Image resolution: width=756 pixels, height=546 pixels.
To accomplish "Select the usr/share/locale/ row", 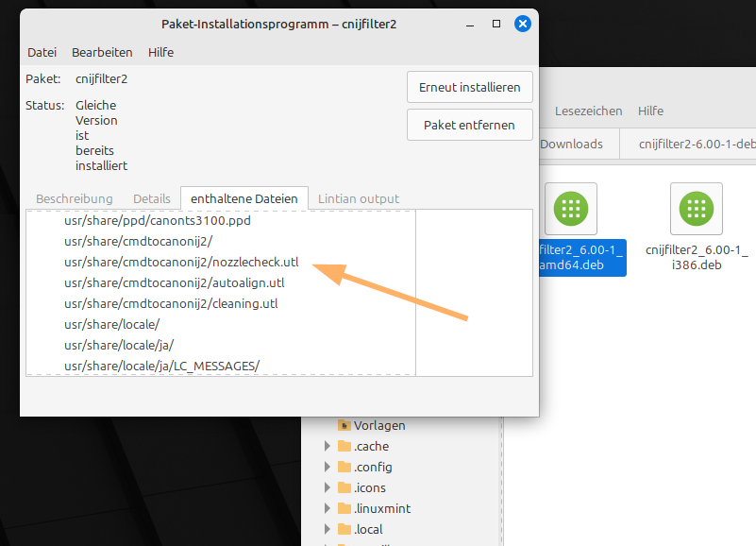I will coord(221,324).
